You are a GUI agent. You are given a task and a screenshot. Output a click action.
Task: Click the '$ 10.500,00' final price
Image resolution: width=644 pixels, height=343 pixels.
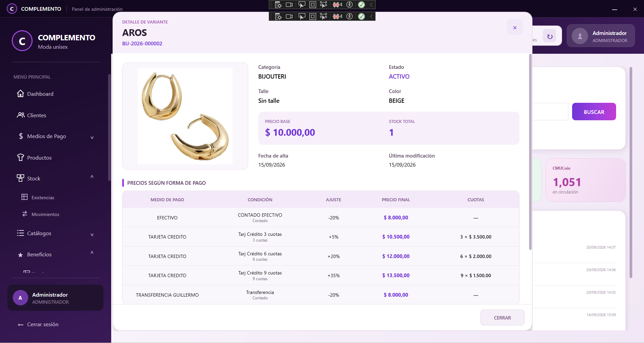(x=396, y=237)
